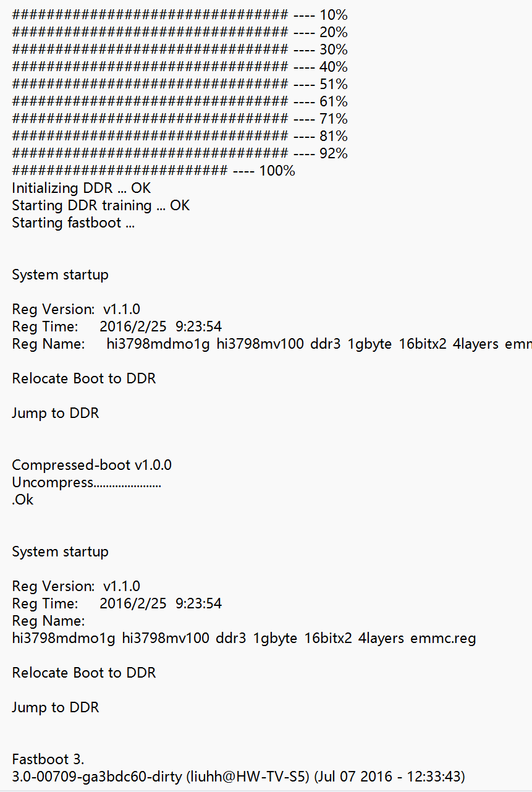The image size is (532, 792).
Task: Click the second "System startup" text
Action: coord(60,551)
